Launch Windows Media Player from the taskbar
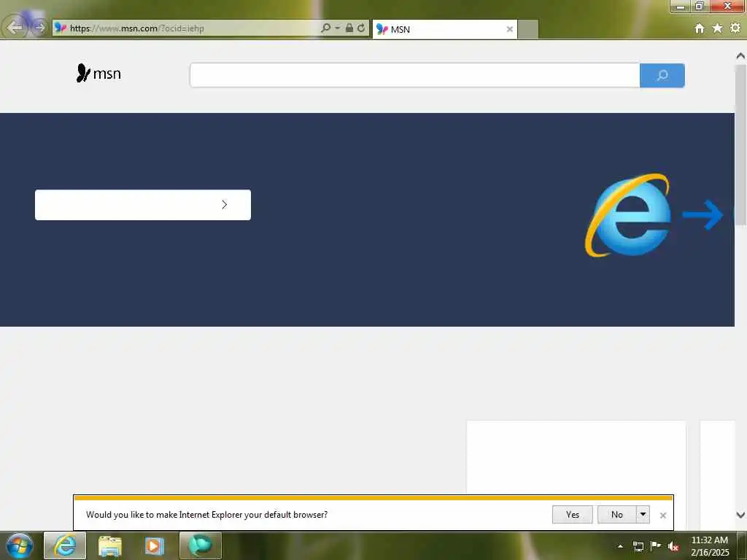This screenshot has width=747, height=560. (154, 545)
